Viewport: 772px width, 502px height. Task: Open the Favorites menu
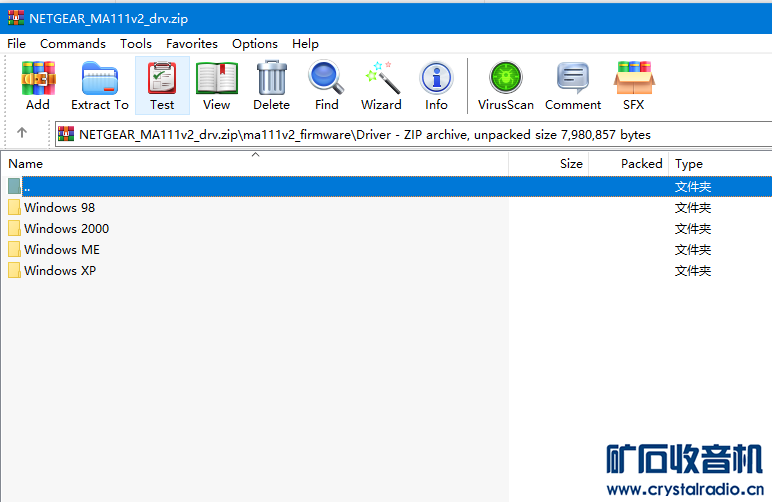pos(192,44)
